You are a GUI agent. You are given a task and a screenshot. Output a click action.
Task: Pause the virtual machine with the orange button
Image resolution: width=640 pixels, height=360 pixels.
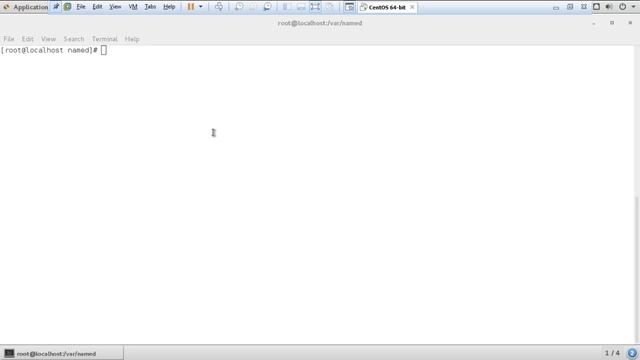click(x=191, y=7)
